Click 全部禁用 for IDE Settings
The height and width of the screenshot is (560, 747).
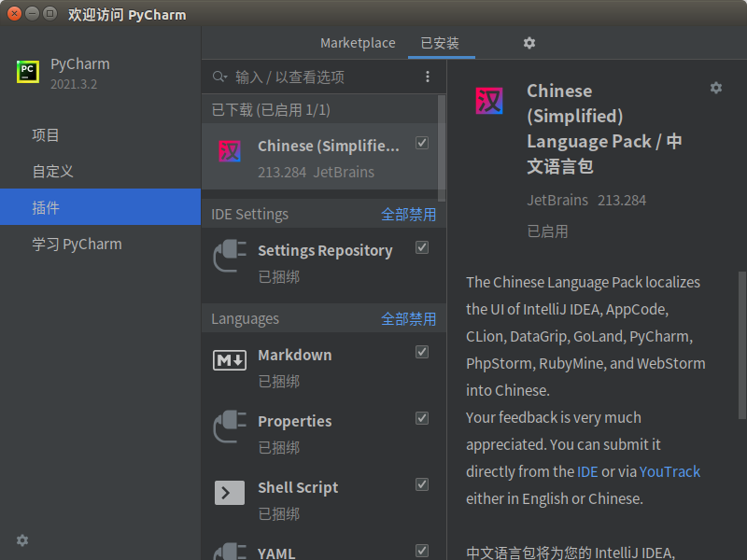408,215
